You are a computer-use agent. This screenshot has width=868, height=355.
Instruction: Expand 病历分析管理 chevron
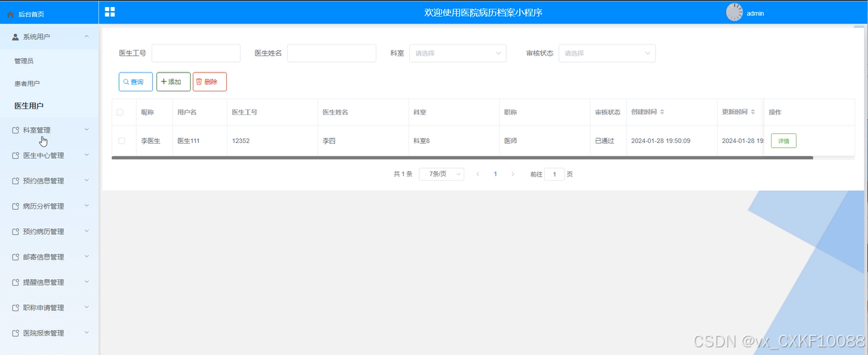pos(87,206)
